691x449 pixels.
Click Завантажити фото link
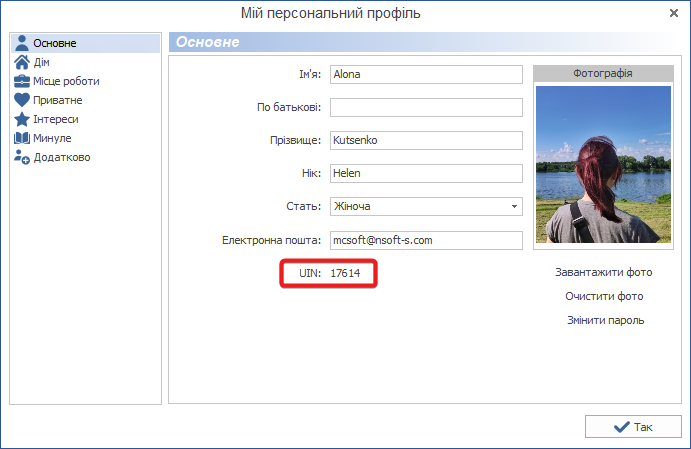pyautogui.click(x=603, y=272)
